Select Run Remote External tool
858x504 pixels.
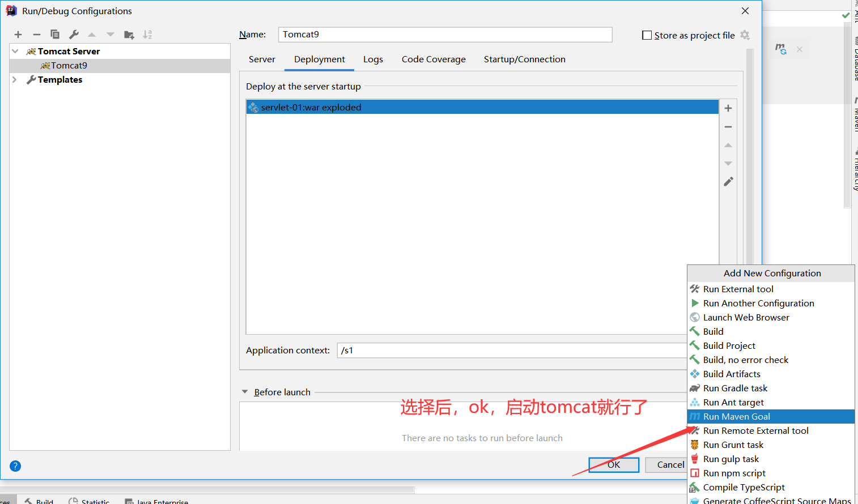(771, 431)
